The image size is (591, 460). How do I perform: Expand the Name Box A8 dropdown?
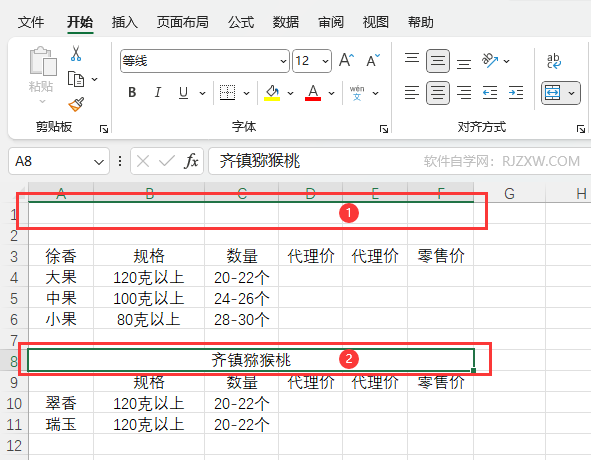tap(99, 162)
